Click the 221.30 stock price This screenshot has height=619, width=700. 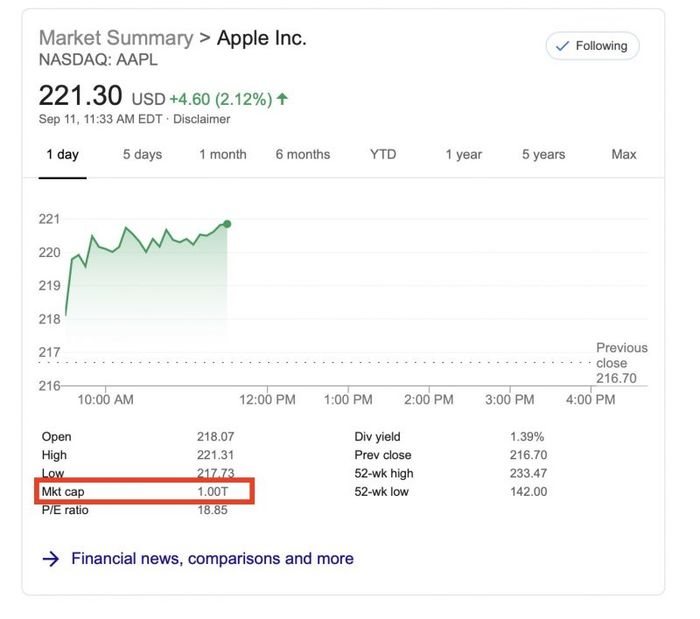click(x=80, y=96)
